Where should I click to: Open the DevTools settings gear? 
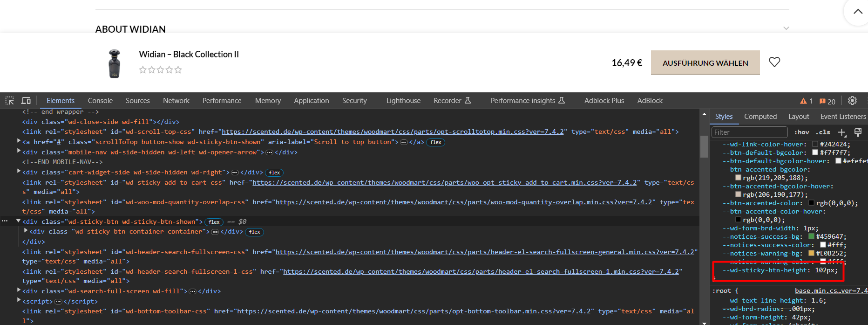click(852, 101)
